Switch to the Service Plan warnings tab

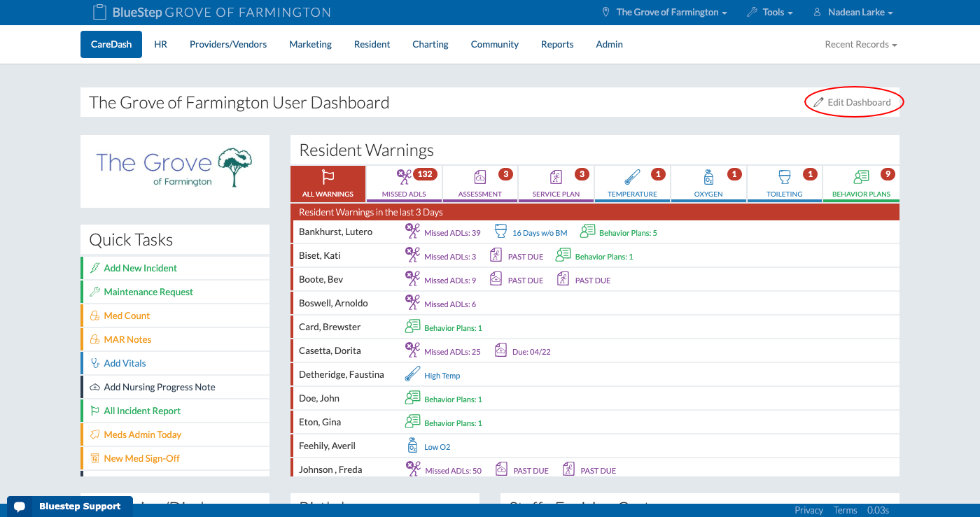click(x=556, y=184)
